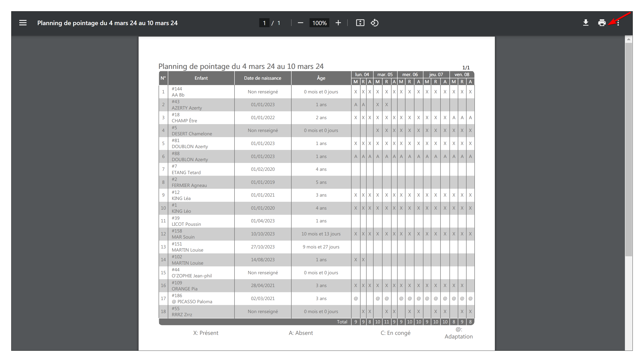Select the child name '@ PICASSO Paloma'
The width and height of the screenshot is (644, 362).
pyautogui.click(x=192, y=302)
